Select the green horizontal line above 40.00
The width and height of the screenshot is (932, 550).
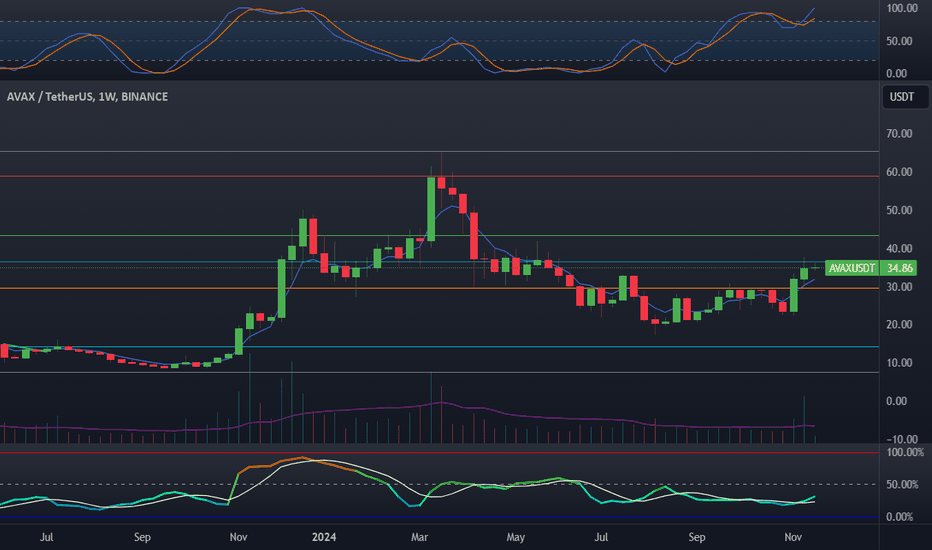coord(439,235)
